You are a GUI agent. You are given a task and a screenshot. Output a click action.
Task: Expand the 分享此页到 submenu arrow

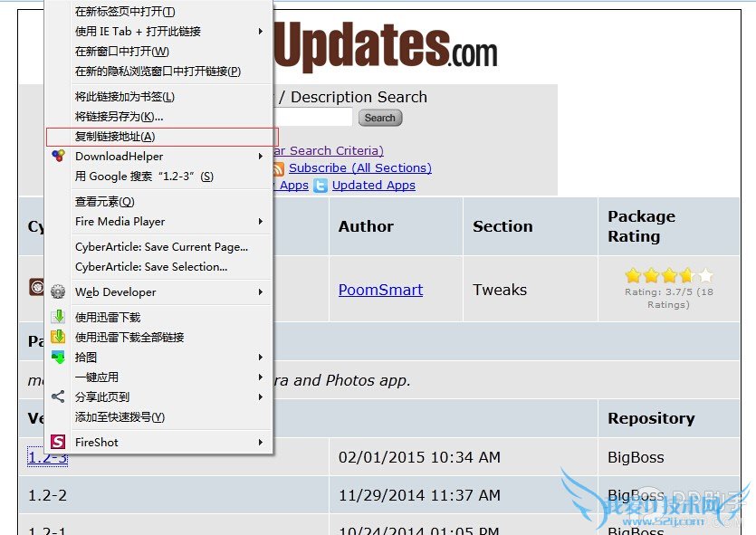[x=261, y=397]
